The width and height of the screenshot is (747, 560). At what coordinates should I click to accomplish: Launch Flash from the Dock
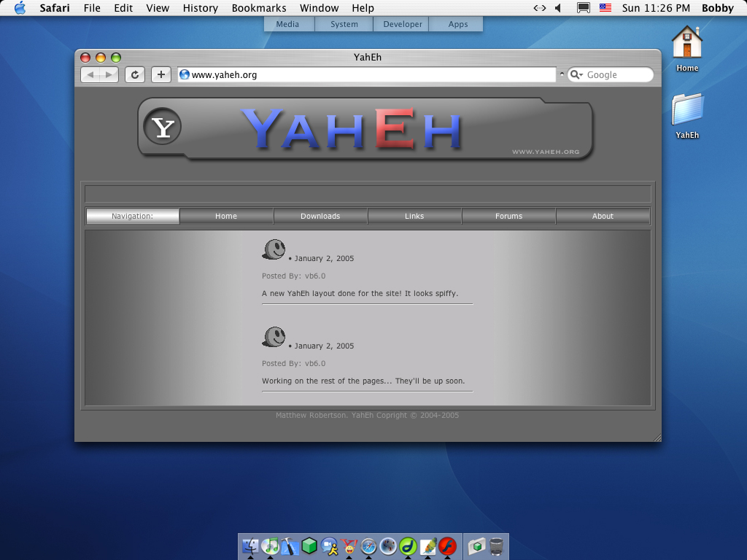click(447, 545)
